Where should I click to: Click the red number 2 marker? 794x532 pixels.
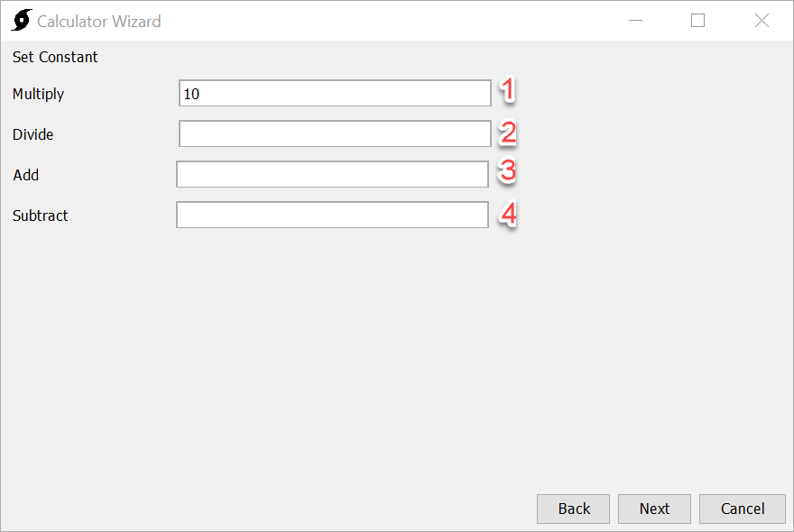point(508,133)
